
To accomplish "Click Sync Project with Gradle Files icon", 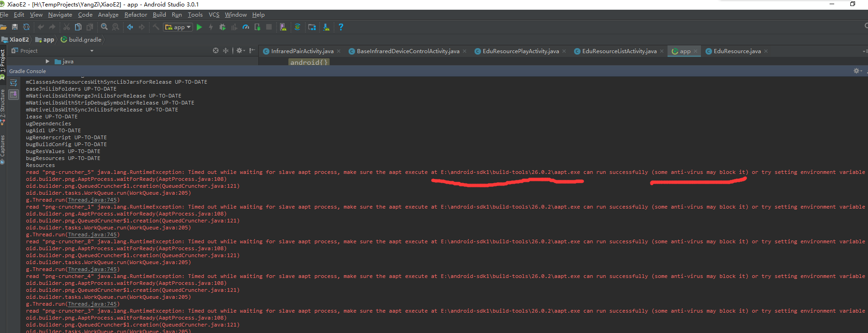I will click(x=297, y=27).
